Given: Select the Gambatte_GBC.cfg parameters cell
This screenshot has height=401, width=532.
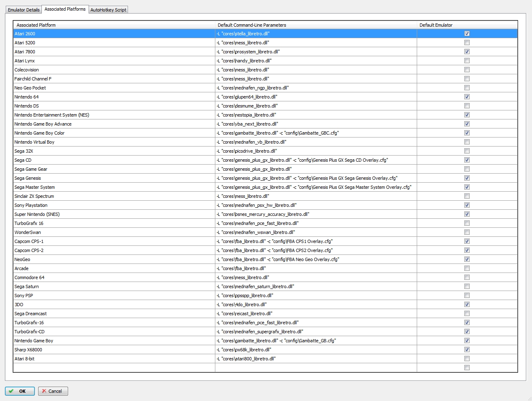Looking at the screenshot, I should [x=316, y=133].
